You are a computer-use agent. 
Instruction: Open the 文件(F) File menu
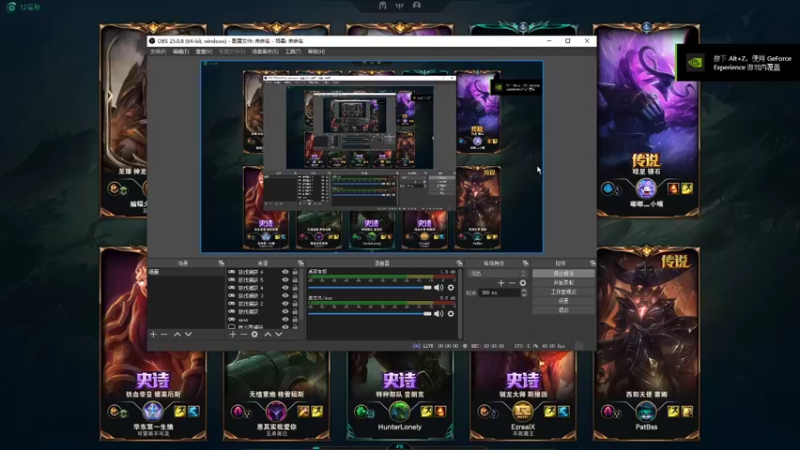click(158, 52)
